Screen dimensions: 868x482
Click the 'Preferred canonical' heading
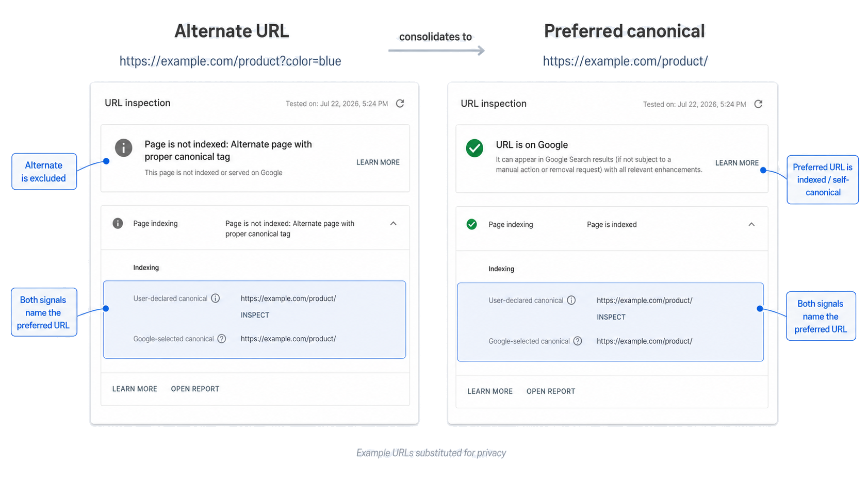624,31
